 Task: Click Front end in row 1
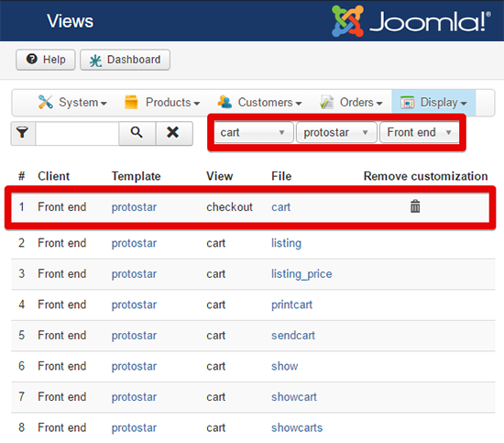tap(61, 207)
